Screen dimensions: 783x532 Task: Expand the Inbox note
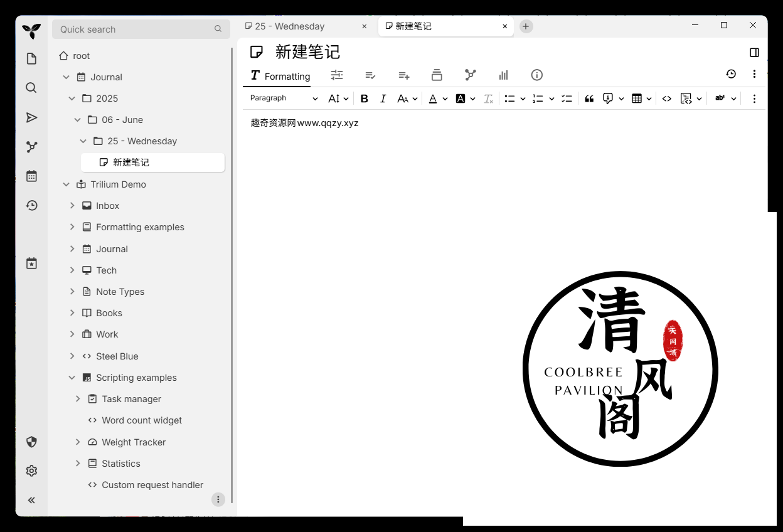tap(72, 206)
